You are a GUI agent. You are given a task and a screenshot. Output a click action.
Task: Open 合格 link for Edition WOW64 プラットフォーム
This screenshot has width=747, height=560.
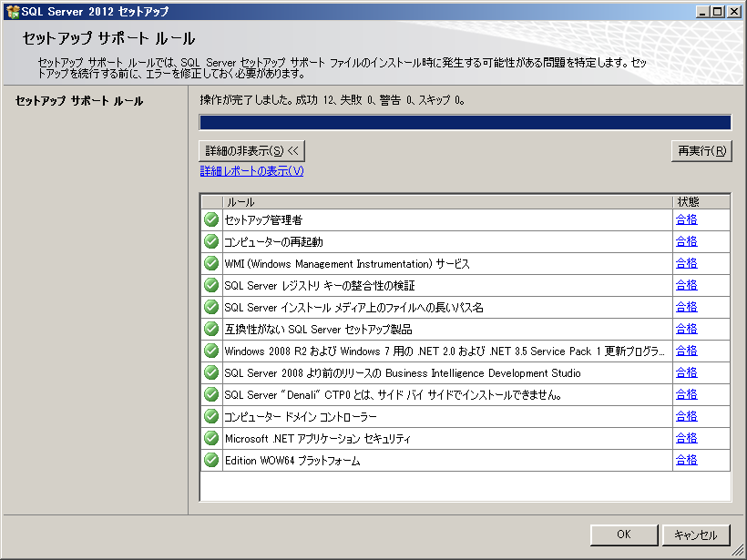(686, 461)
